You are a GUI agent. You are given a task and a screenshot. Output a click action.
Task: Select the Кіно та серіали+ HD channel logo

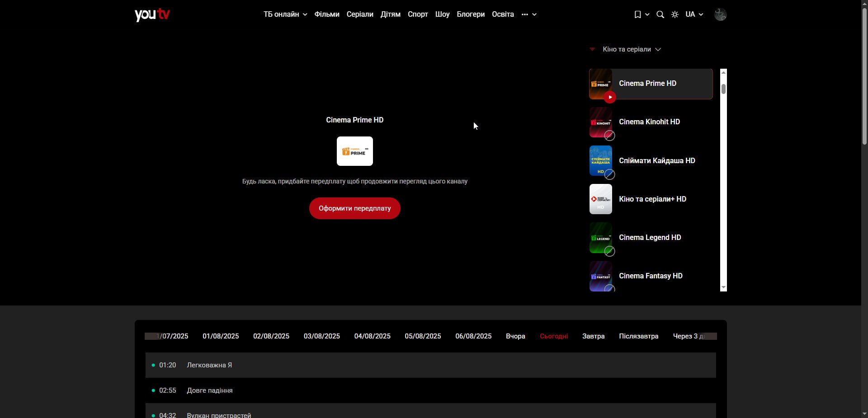(600, 199)
